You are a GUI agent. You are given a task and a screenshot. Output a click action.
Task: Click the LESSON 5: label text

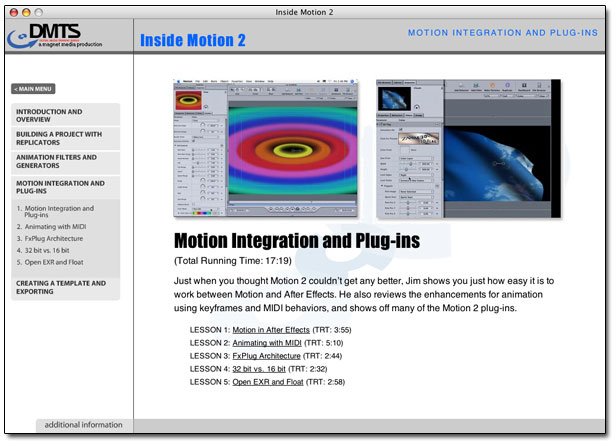tap(210, 382)
